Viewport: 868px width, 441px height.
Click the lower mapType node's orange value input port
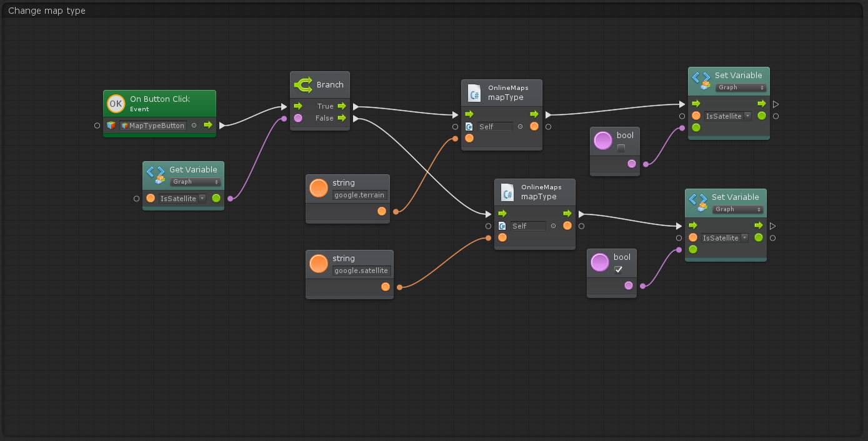(x=502, y=237)
